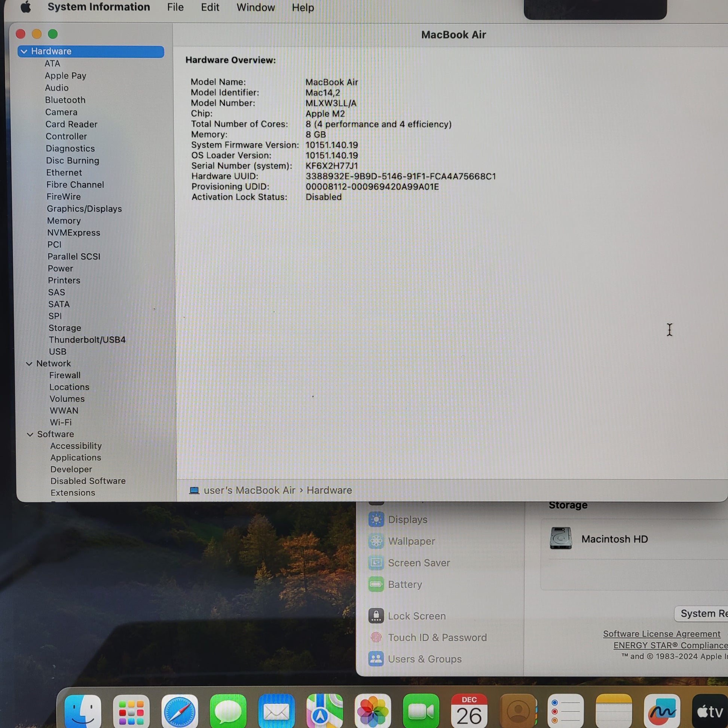This screenshot has height=728, width=728.
Task: Collapse the Software section chevron
Action: pos(30,434)
